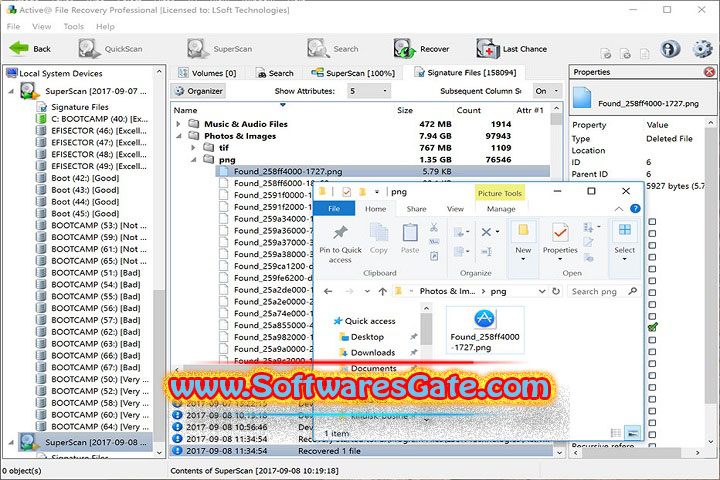The image size is (720, 480).
Task: Open the Show Attributes dropdown
Action: pos(369,91)
